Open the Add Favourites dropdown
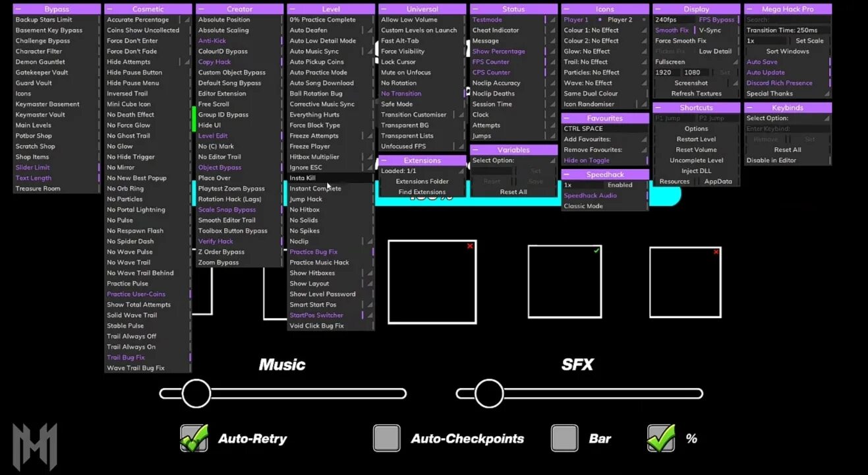The image size is (868, 475). [x=604, y=139]
